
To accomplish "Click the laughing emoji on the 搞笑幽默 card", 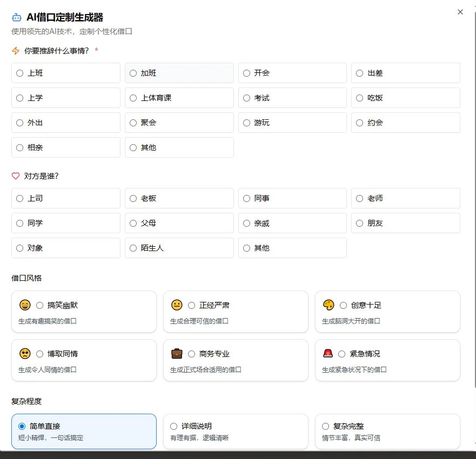I will point(25,305).
